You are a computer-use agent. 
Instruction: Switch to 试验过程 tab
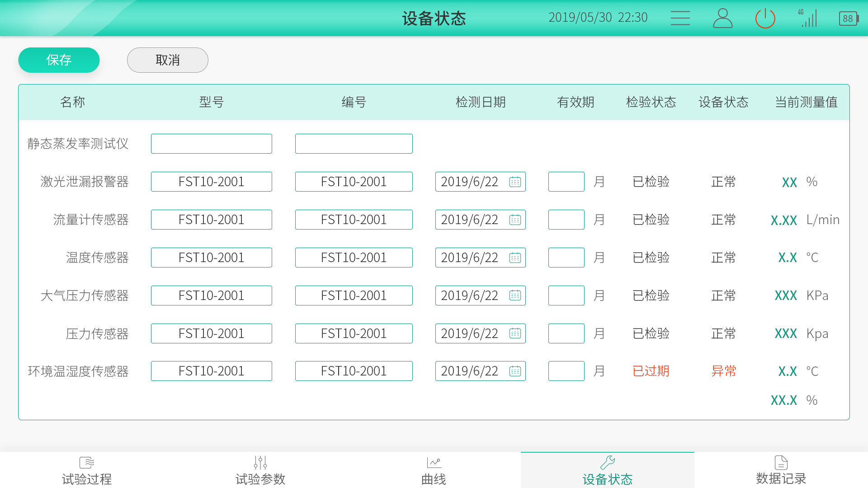click(87, 470)
